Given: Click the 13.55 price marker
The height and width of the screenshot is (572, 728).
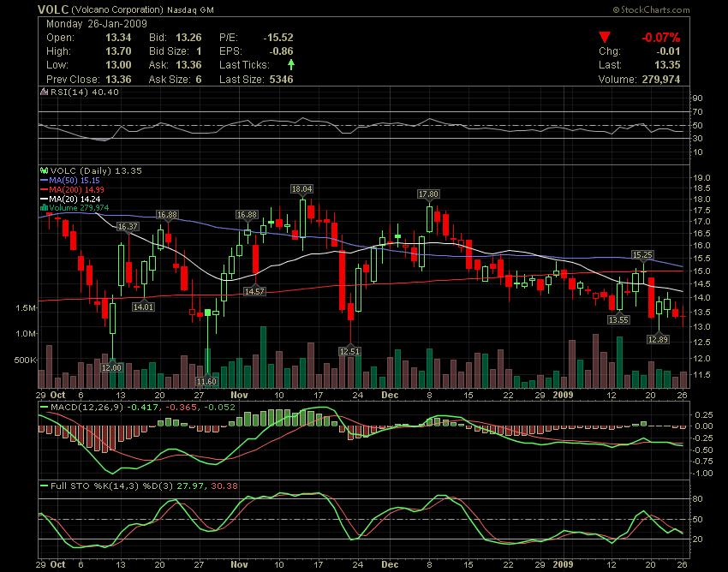Looking at the screenshot, I should tap(618, 320).
